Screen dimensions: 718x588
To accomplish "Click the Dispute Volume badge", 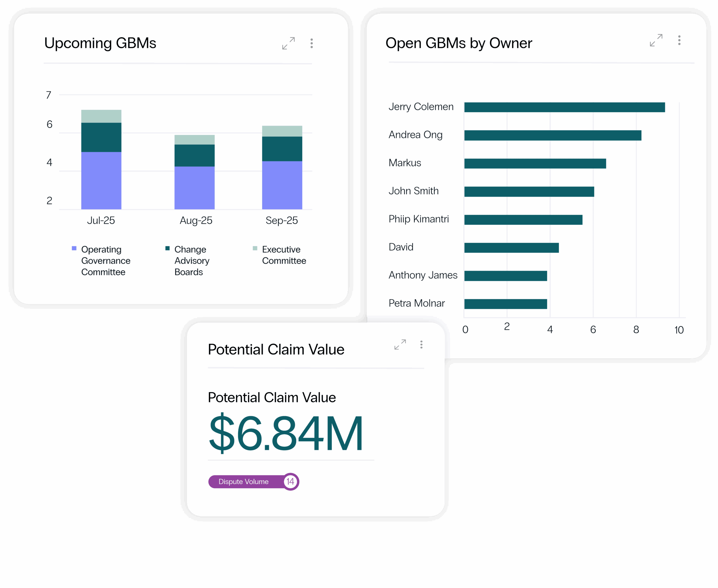I will pyautogui.click(x=253, y=482).
